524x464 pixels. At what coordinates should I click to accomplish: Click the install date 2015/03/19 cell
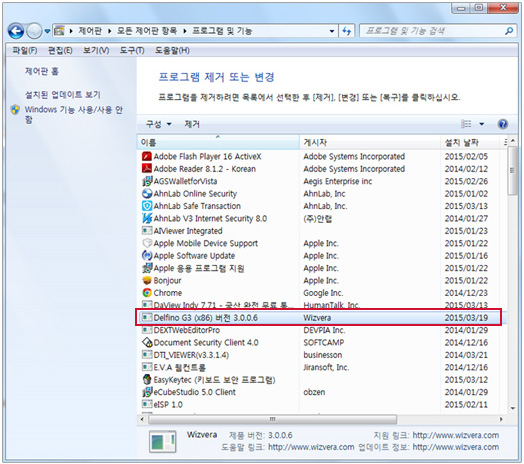pyautogui.click(x=466, y=317)
